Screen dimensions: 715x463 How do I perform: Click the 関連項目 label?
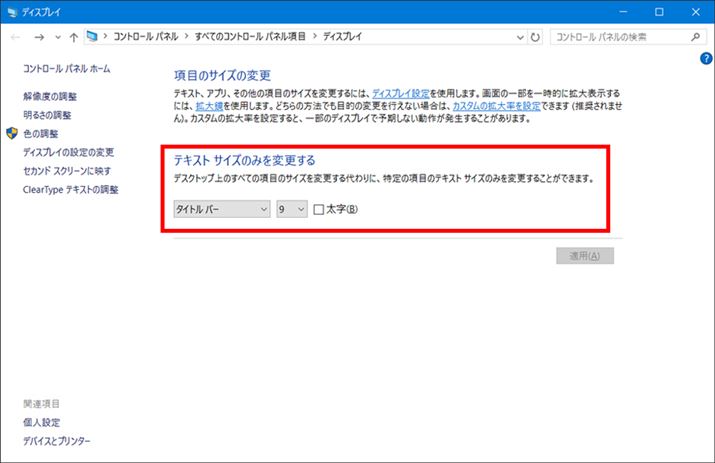coord(41,404)
